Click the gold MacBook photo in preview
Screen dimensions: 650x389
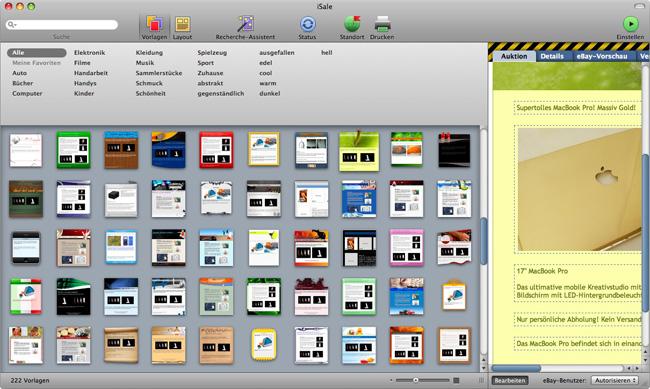pos(579,190)
